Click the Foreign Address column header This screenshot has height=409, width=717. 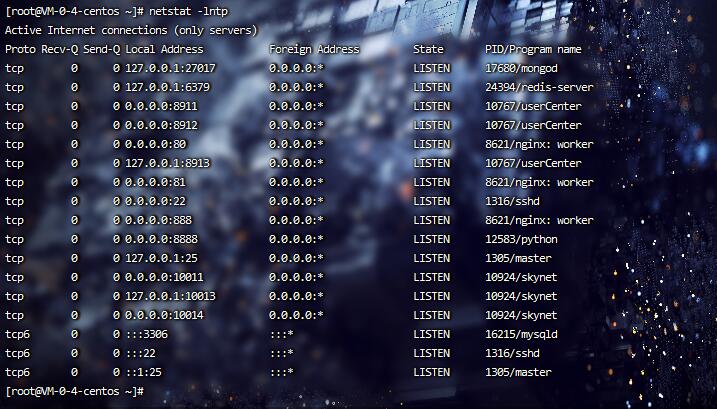pos(314,49)
